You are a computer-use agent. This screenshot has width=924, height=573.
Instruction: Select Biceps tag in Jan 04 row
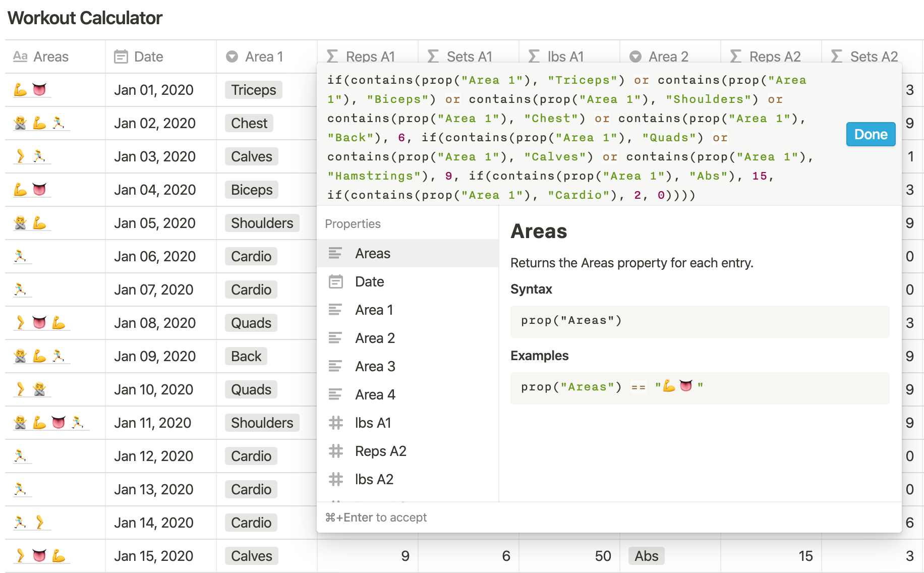click(251, 190)
